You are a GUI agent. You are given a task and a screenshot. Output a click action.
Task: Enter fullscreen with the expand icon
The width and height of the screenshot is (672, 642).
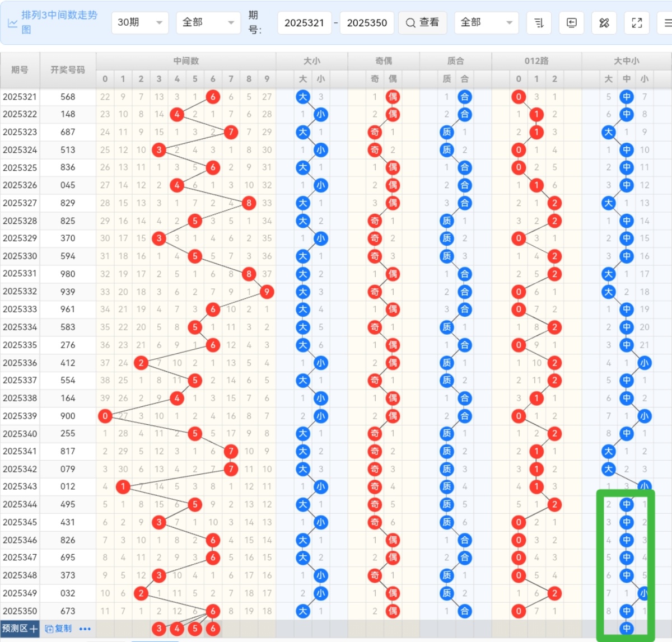point(637,23)
